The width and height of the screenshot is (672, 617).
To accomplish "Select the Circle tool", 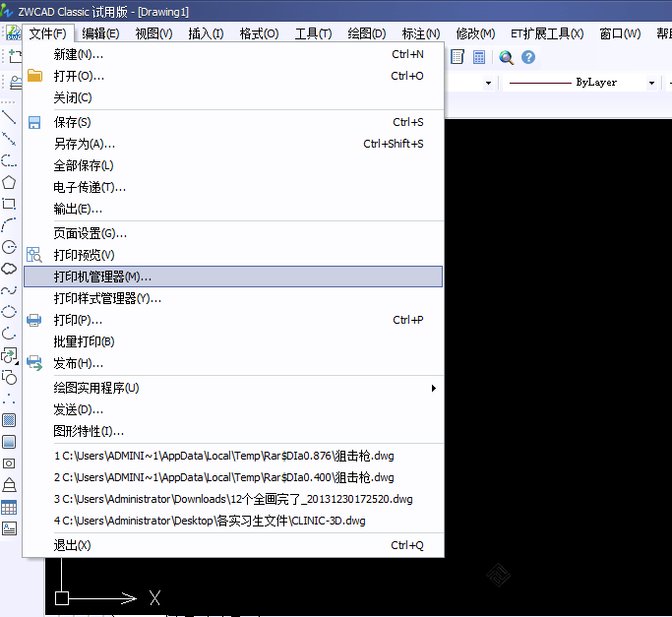I will click(9, 247).
